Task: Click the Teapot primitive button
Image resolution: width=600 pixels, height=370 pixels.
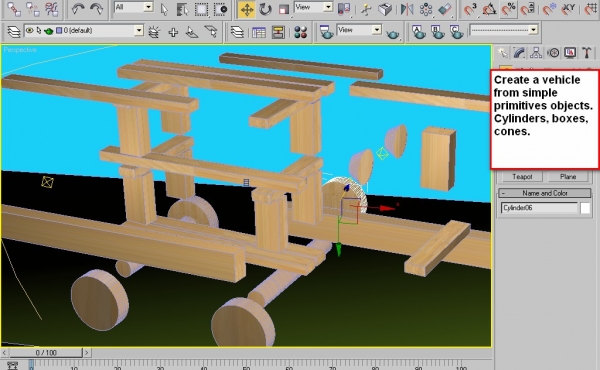Action: click(522, 176)
